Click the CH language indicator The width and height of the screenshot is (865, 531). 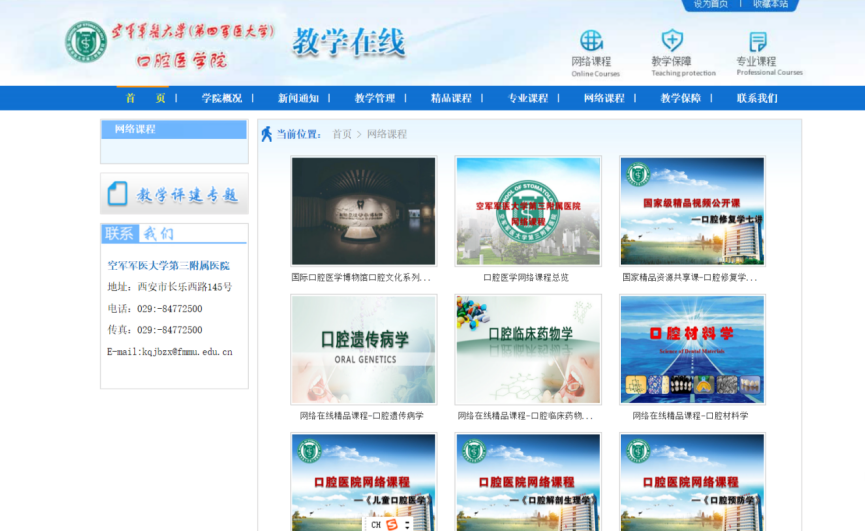[x=376, y=524]
